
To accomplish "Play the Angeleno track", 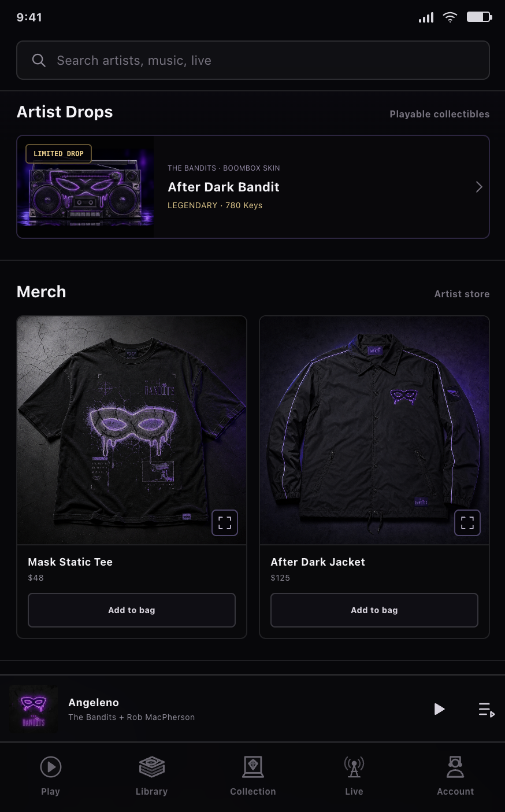I will pos(439,709).
